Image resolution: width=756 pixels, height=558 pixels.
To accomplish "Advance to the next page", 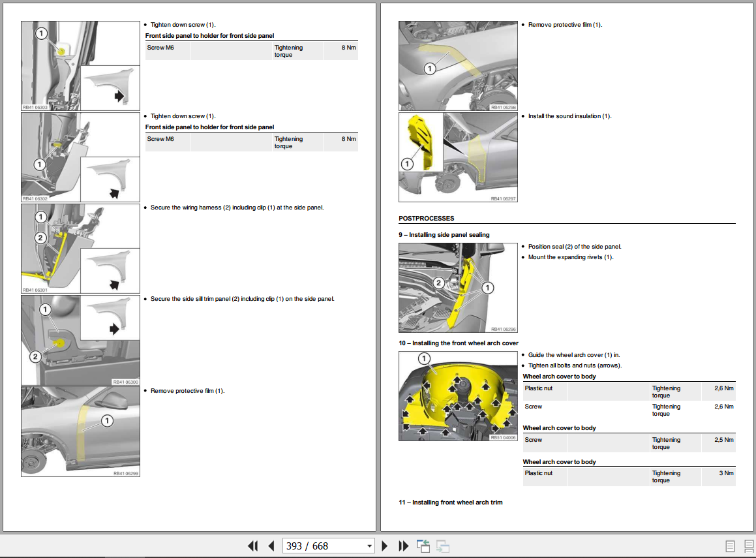I will point(384,546).
